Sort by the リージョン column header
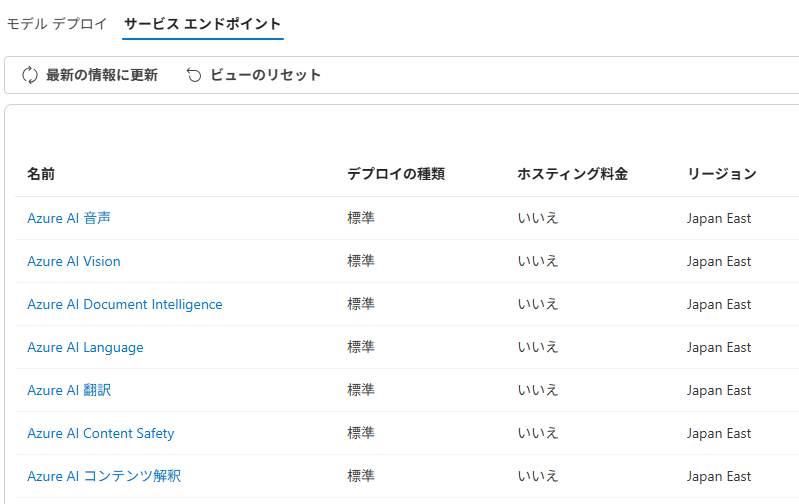Screen dimensions: 799x504 tap(722, 174)
